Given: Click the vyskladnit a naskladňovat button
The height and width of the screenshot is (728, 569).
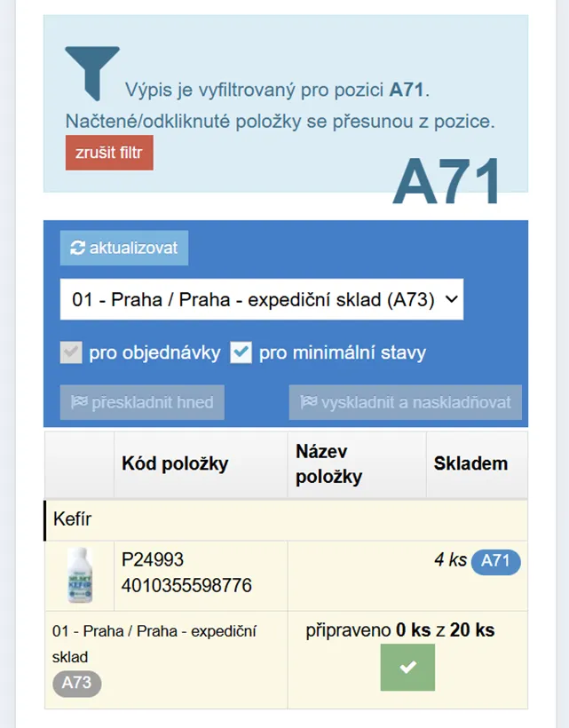Looking at the screenshot, I should [405, 402].
